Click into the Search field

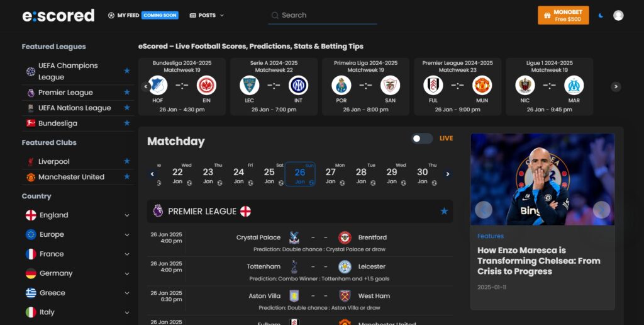pos(323,15)
